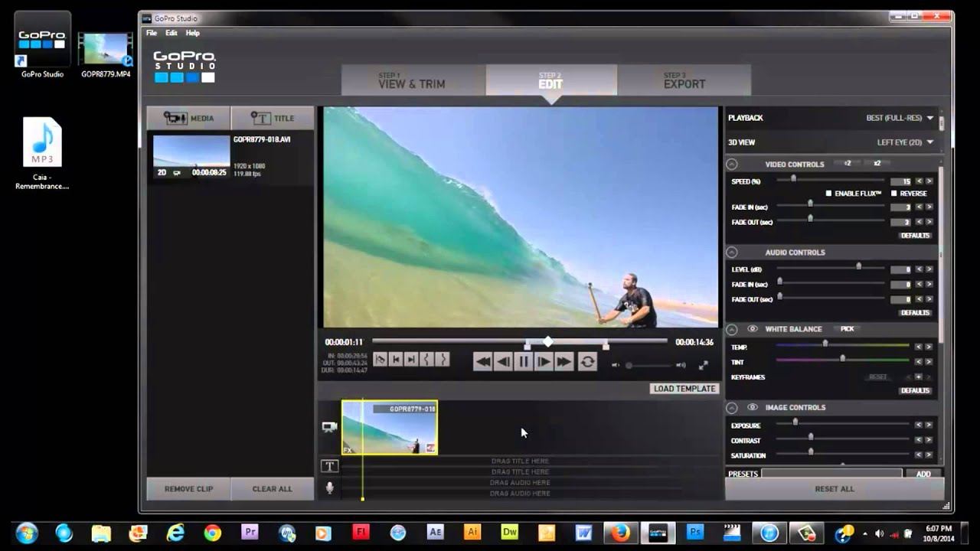
Task: Jump to the next edit point icon
Action: (x=411, y=360)
